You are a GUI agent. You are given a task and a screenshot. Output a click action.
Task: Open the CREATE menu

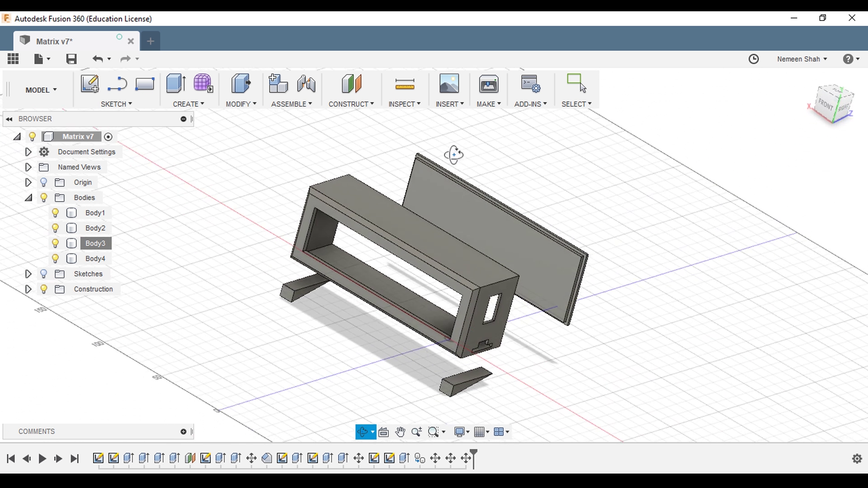189,104
